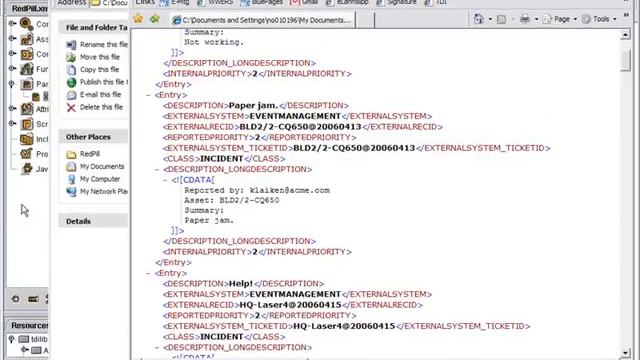The width and height of the screenshot is (640, 360).
Task: Click the 'Move this file' link
Action: [x=100, y=57]
